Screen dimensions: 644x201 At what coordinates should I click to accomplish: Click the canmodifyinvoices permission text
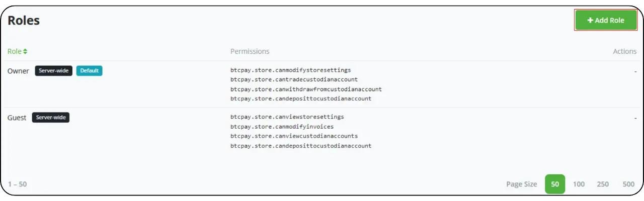(x=282, y=126)
